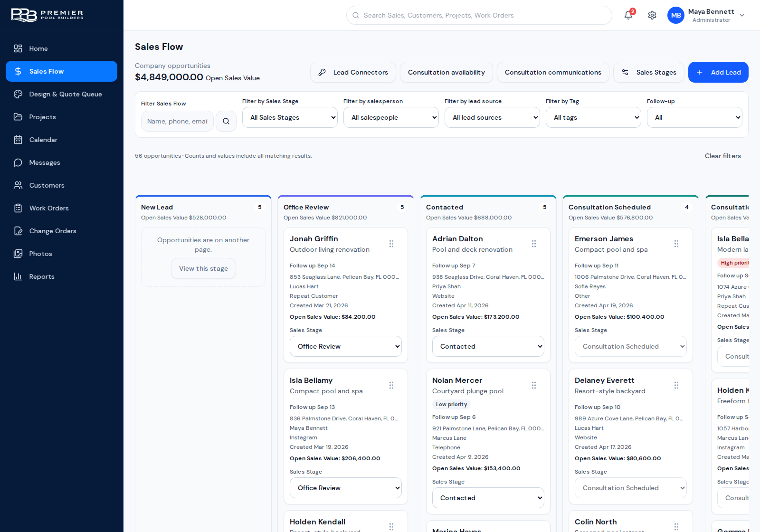Click drag handle on Jonah Griffin card
This screenshot has width=760, height=532.
391,244
